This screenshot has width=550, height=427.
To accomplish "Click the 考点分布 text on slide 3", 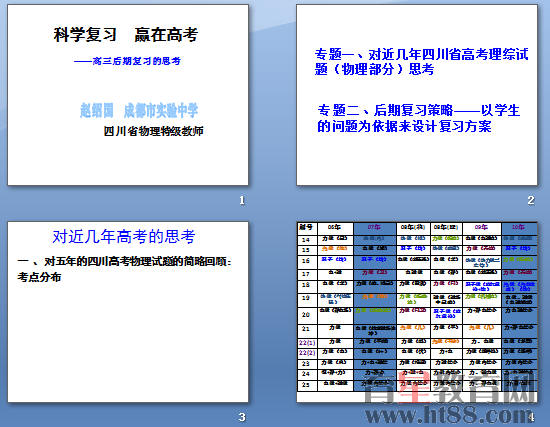I will point(39,277).
